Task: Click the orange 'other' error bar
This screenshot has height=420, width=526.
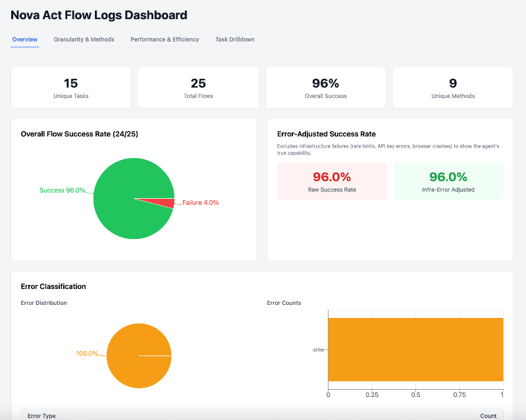Action: (x=415, y=350)
